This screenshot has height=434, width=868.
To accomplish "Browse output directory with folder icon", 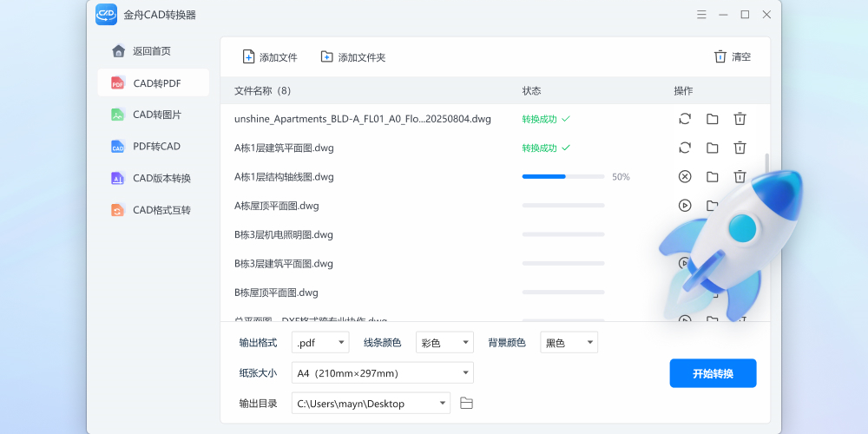I will click(x=466, y=403).
